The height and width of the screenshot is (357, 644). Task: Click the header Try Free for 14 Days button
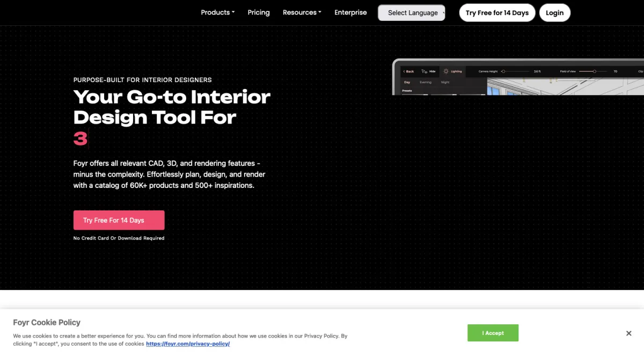[497, 13]
